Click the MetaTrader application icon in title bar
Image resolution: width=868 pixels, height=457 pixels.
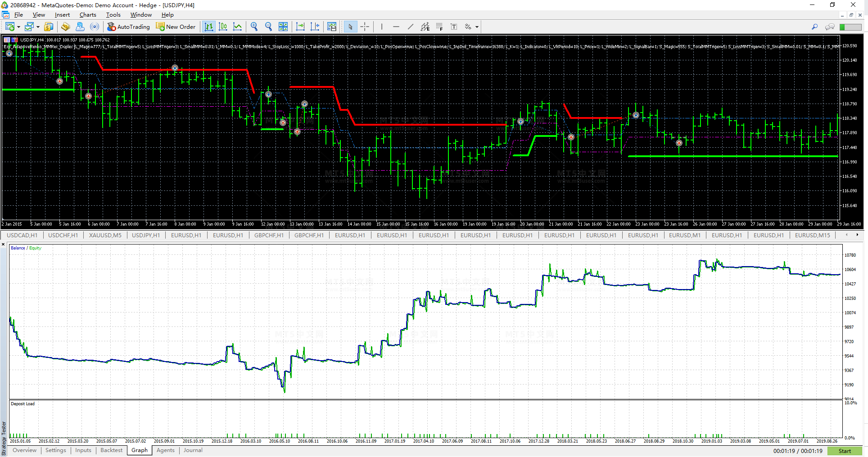pyautogui.click(x=5, y=5)
